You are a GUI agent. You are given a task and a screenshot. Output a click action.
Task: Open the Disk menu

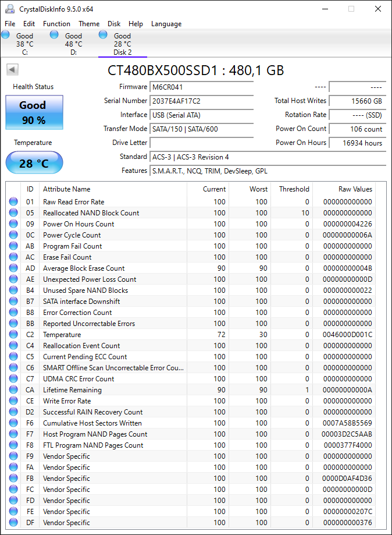click(x=114, y=24)
